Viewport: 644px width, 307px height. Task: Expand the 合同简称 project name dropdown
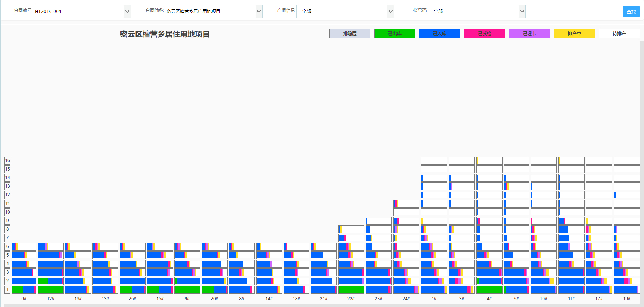[x=213, y=12]
